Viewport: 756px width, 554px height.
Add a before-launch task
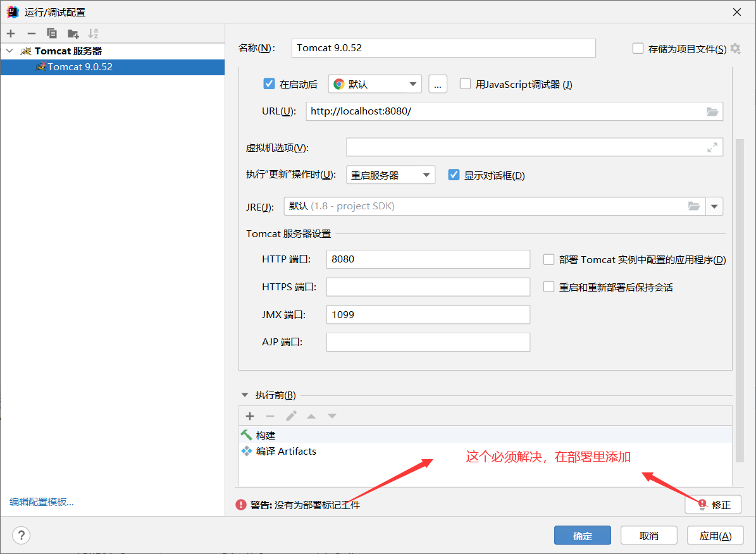(250, 416)
